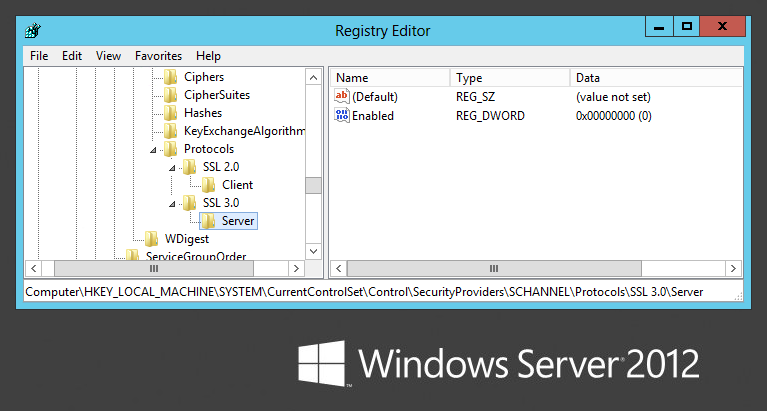Select the Client key under SSL 2.0

click(x=238, y=185)
